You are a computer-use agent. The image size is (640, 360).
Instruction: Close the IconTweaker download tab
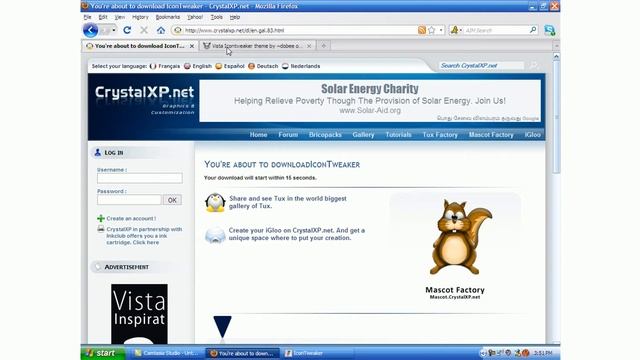coord(192,46)
